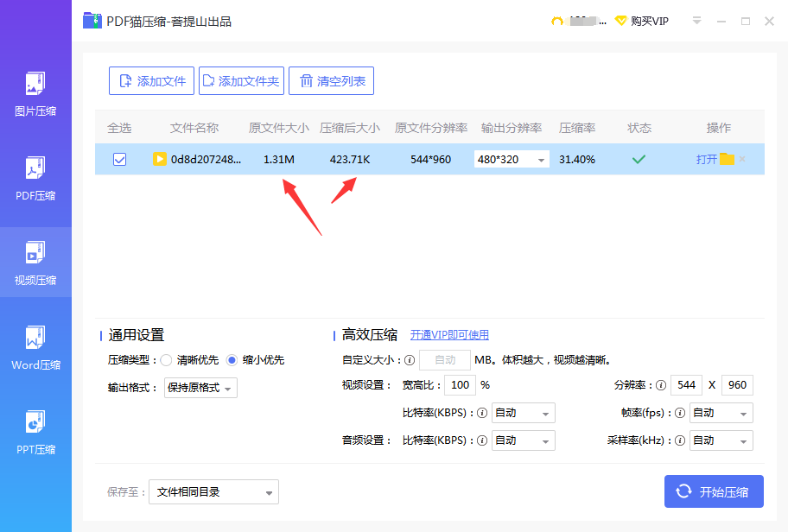Click the info icon beside 帧率(fps)

click(680, 413)
